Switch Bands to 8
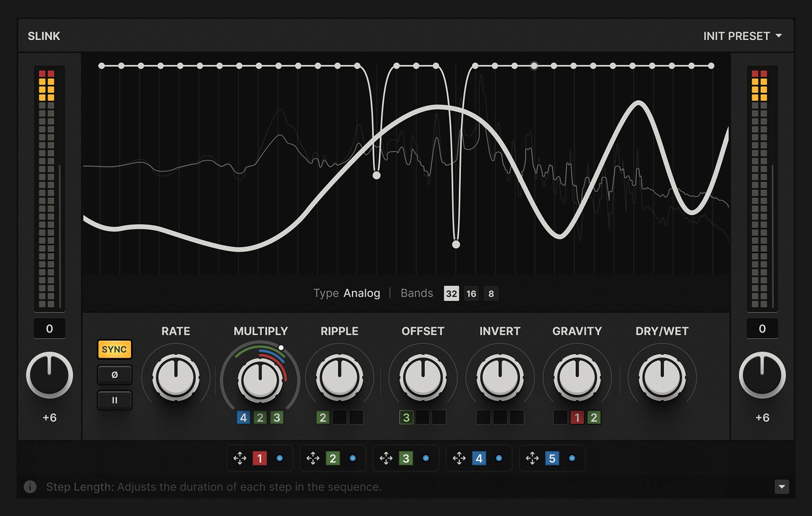The width and height of the screenshot is (812, 516). [x=491, y=294]
